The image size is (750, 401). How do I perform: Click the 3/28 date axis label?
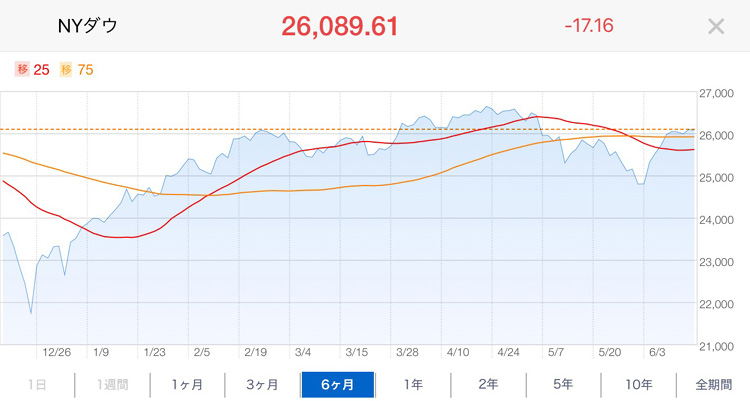(408, 353)
